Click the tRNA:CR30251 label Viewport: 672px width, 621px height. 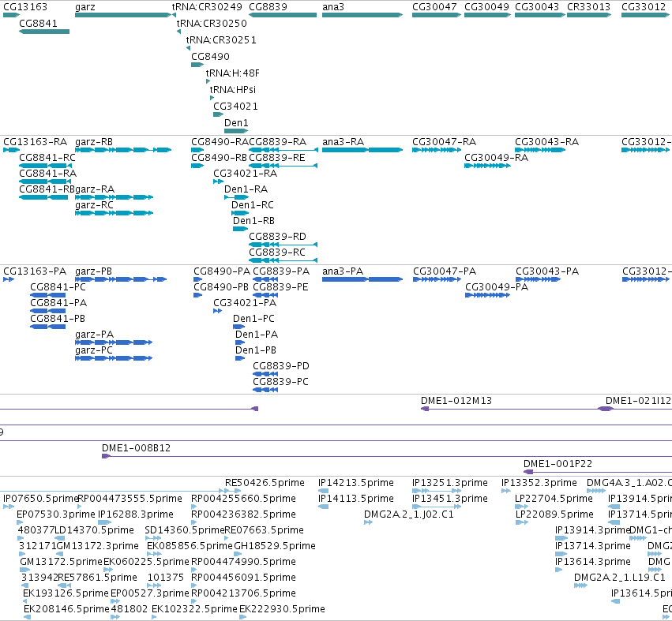tap(221, 39)
